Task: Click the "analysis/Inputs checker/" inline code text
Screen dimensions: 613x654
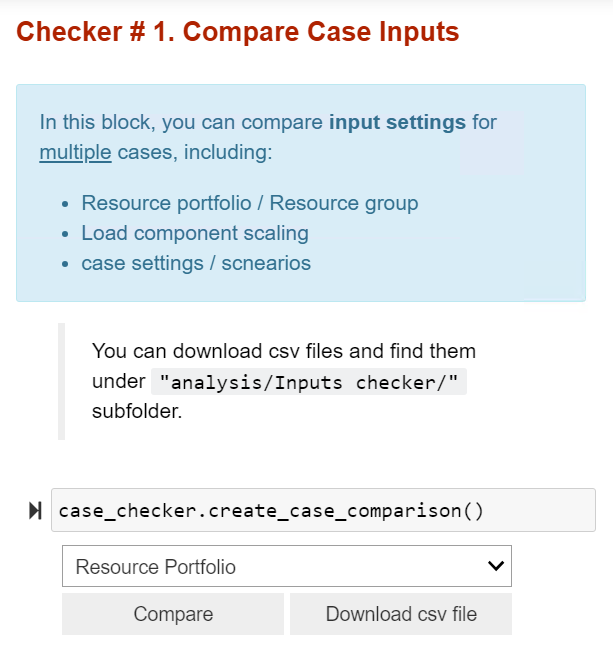Action: [x=309, y=382]
